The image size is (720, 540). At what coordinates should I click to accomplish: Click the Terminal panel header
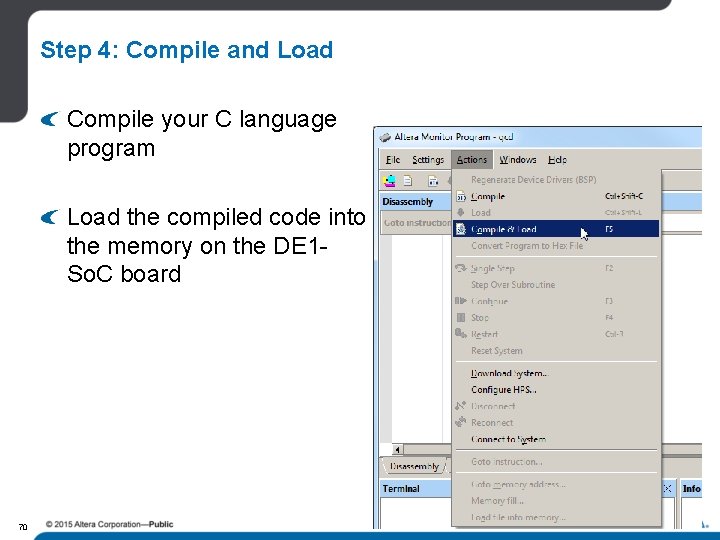click(x=416, y=489)
